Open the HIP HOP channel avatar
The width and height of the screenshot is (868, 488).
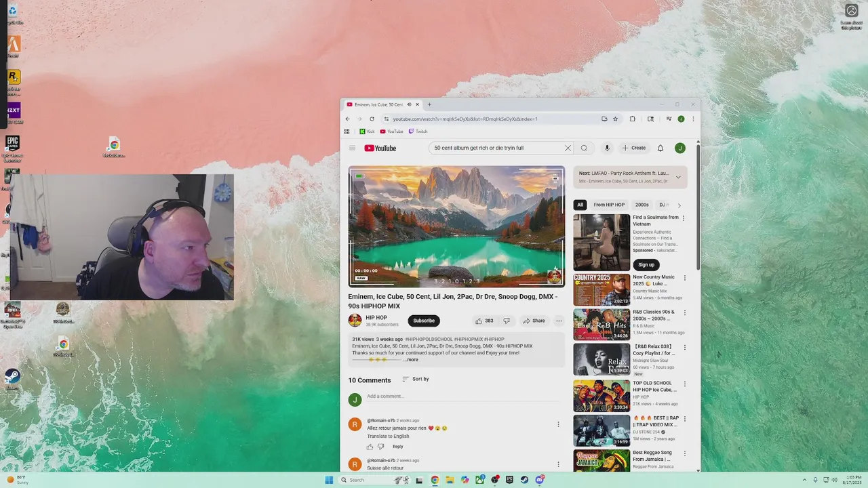(355, 321)
